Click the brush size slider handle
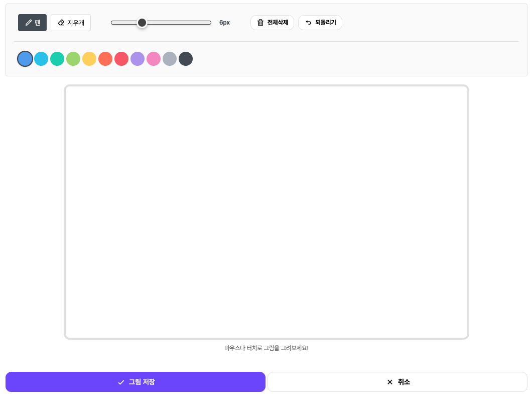This screenshot has width=532, height=400. (142, 23)
